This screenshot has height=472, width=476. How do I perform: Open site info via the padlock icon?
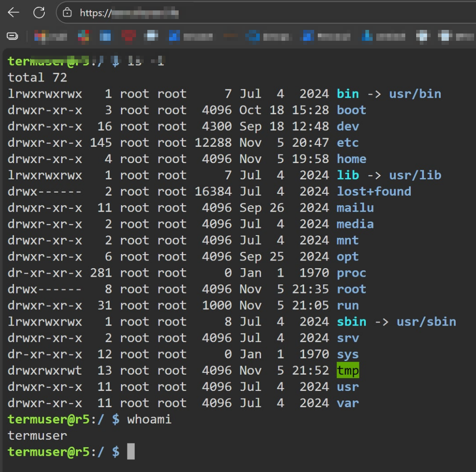68,13
